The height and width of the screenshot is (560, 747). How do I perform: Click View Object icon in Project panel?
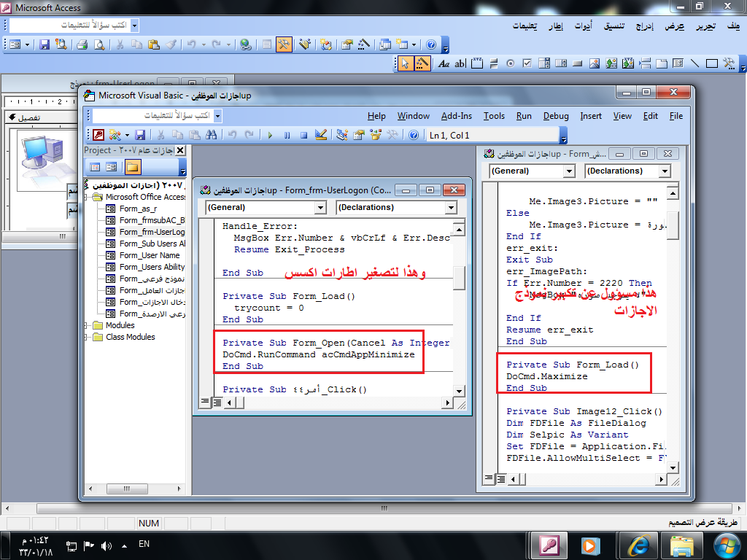tap(112, 167)
